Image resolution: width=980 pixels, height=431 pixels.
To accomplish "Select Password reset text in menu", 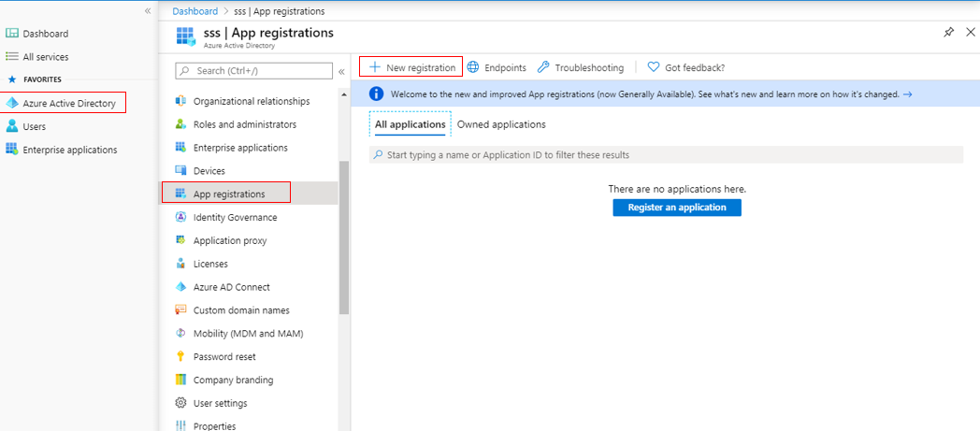I will point(224,356).
